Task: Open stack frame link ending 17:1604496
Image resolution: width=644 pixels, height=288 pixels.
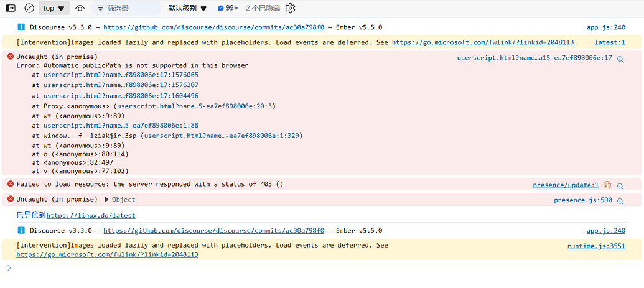Action: pyautogui.click(x=121, y=96)
